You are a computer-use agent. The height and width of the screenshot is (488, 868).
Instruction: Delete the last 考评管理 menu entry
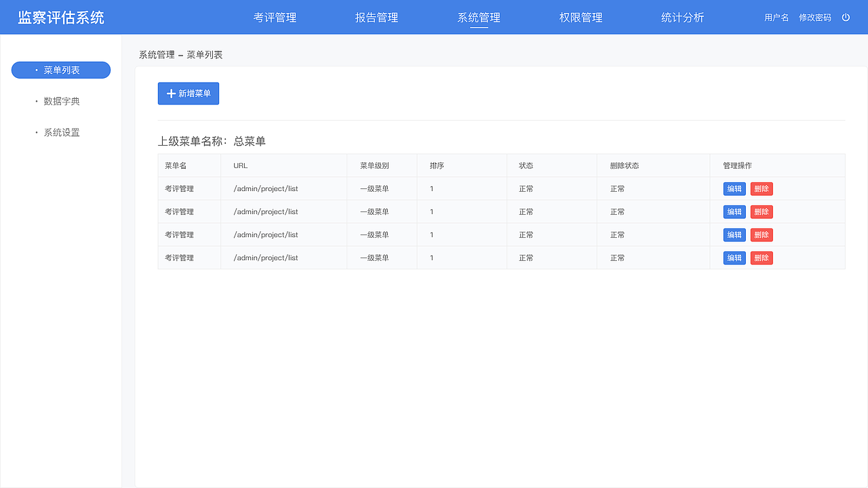tap(761, 258)
